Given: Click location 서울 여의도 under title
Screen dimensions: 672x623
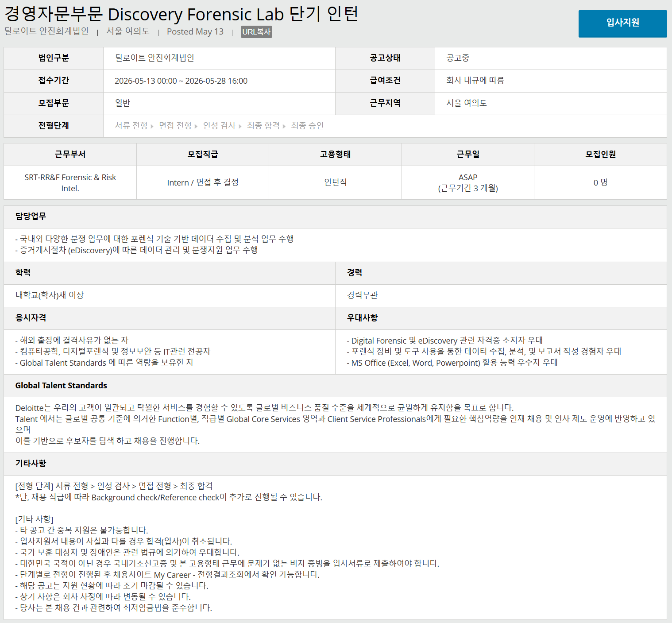Looking at the screenshot, I should tap(128, 31).
